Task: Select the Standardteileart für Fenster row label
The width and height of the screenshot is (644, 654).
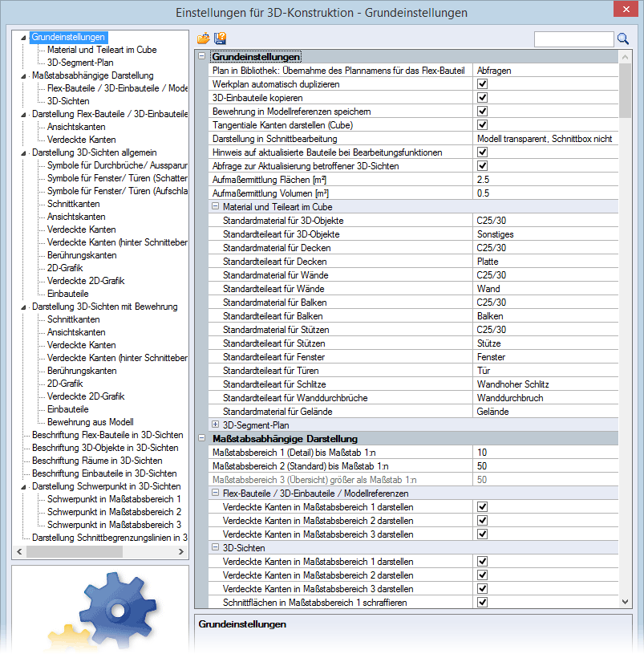Action: (273, 357)
